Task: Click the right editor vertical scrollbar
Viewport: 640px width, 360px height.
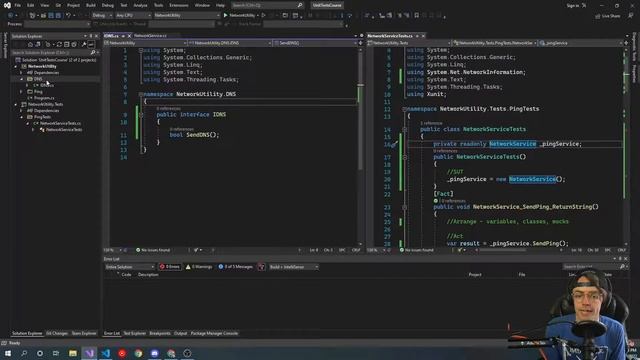Action: click(627, 147)
